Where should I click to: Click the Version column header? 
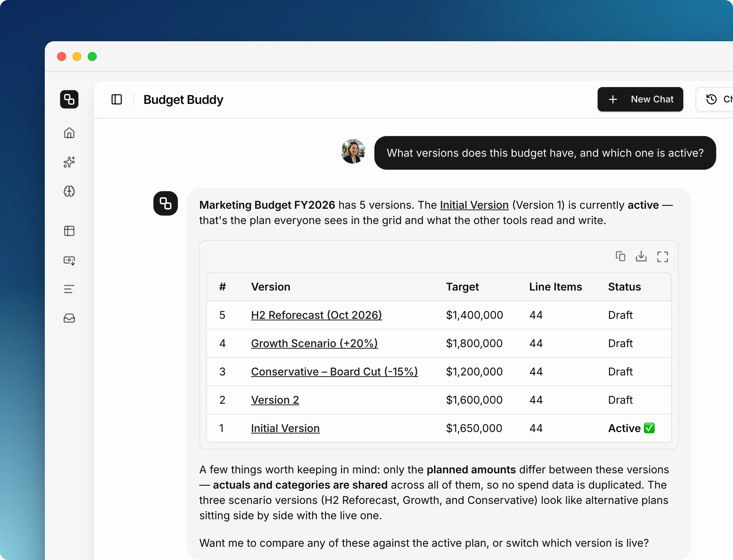(x=271, y=287)
